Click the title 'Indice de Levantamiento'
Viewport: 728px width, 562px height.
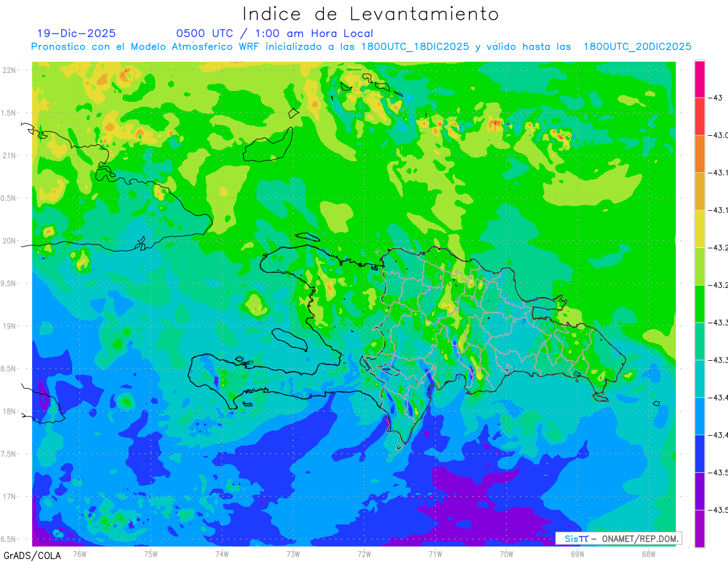pyautogui.click(x=370, y=14)
